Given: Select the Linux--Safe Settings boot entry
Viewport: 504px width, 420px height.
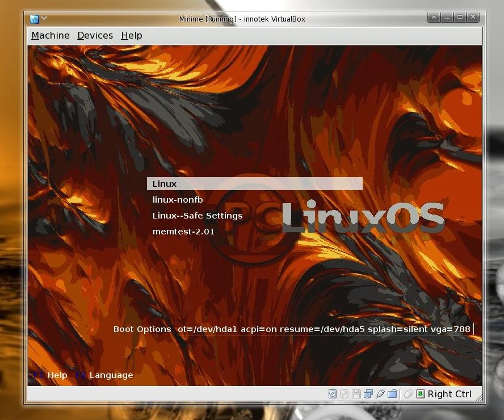Looking at the screenshot, I should tap(198, 215).
